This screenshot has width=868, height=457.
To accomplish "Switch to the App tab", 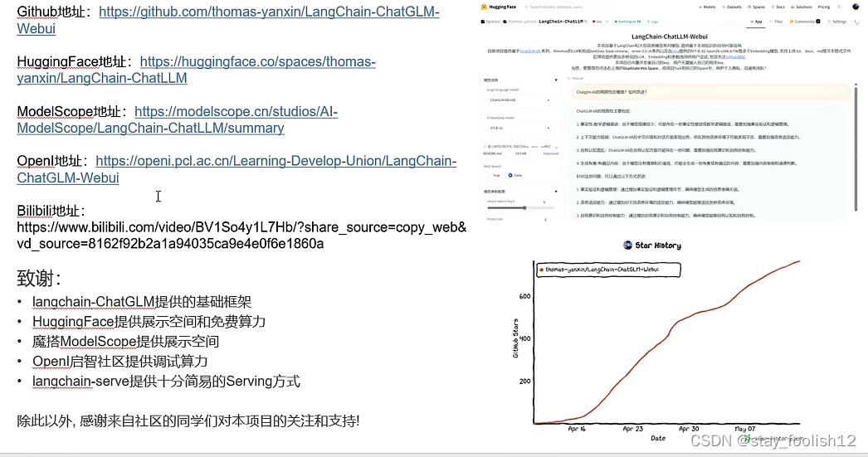I will (x=756, y=22).
